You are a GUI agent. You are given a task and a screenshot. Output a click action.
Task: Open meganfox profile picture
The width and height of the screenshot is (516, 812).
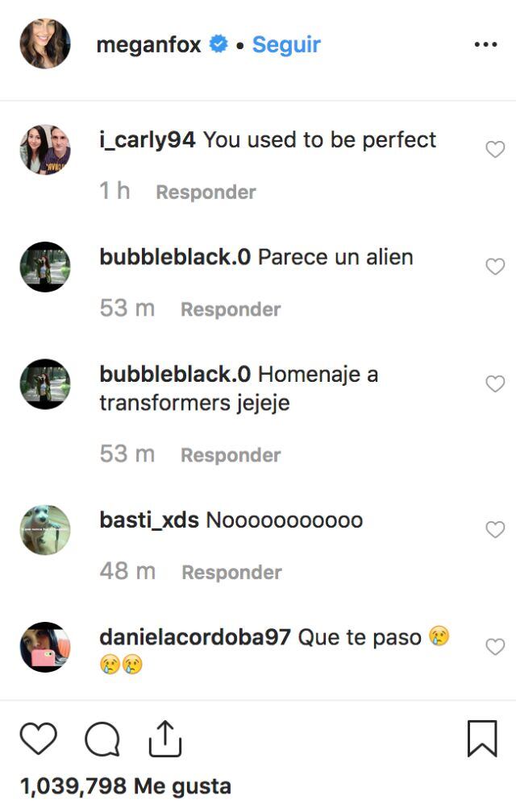click(x=45, y=44)
